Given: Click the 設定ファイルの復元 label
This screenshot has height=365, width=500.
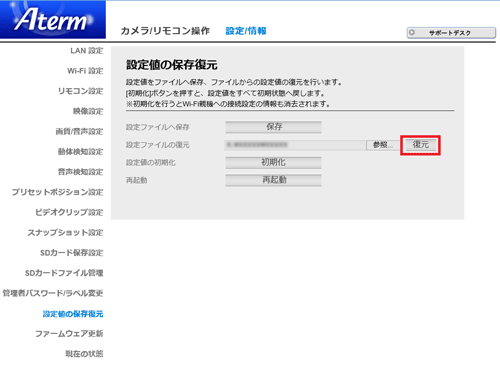Looking at the screenshot, I should click(157, 145).
